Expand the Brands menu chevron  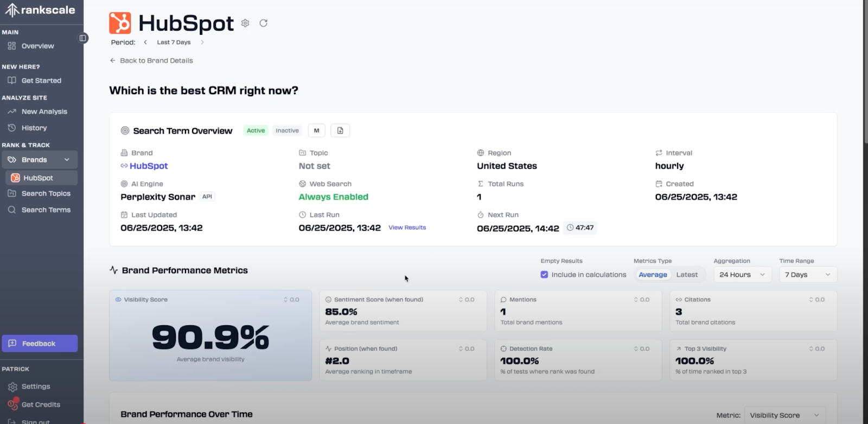(x=67, y=160)
